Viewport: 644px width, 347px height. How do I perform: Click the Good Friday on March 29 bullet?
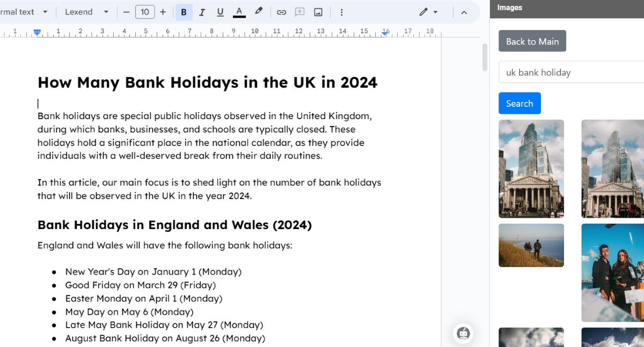coord(141,285)
